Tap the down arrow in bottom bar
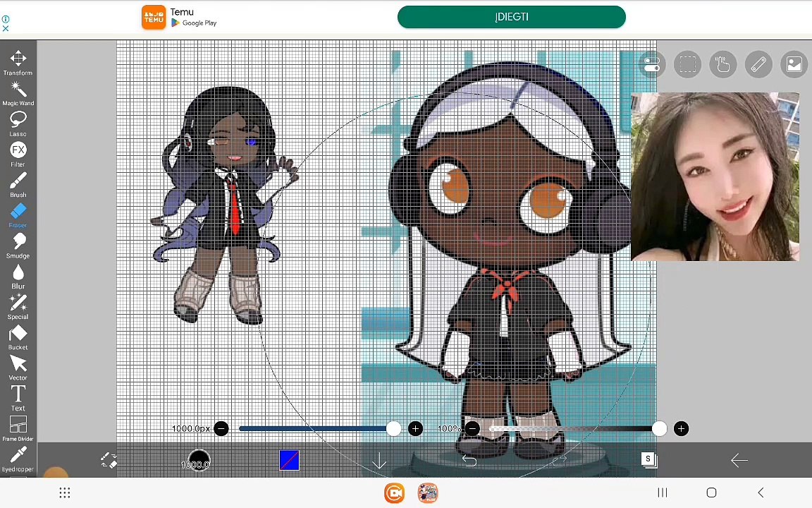This screenshot has width=812, height=508. pos(379,460)
